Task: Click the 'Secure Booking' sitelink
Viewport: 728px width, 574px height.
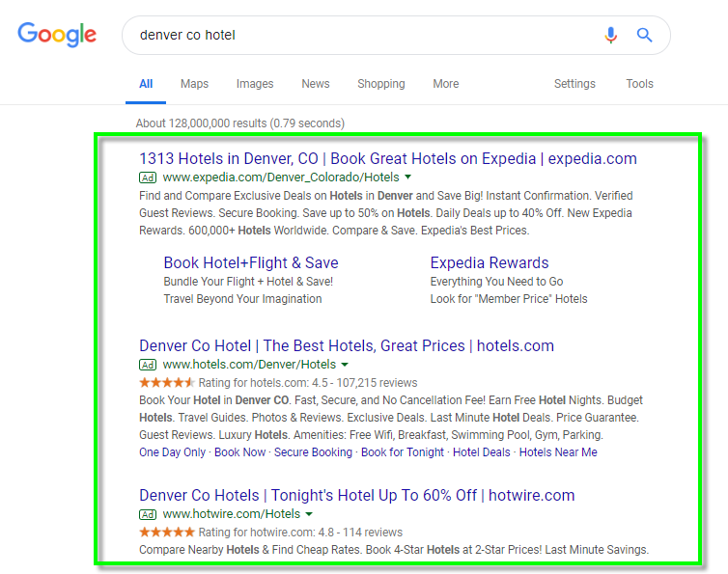Action: point(313,451)
